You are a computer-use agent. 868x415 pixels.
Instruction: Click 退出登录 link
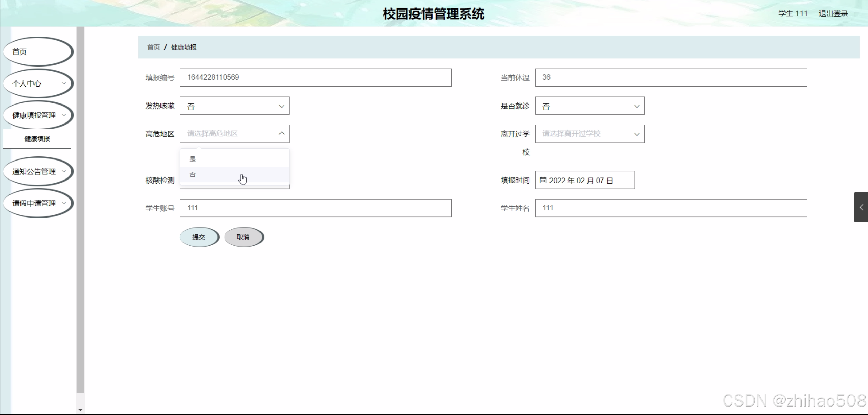(x=833, y=14)
